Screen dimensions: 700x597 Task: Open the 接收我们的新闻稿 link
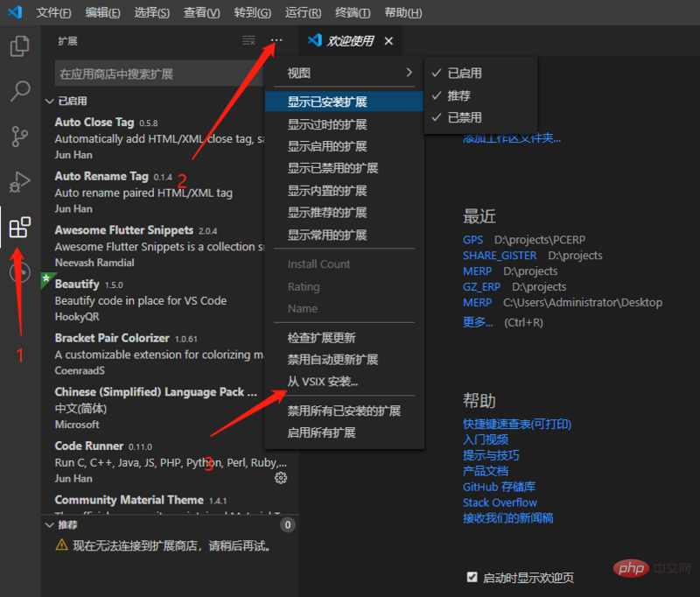pyautogui.click(x=508, y=518)
